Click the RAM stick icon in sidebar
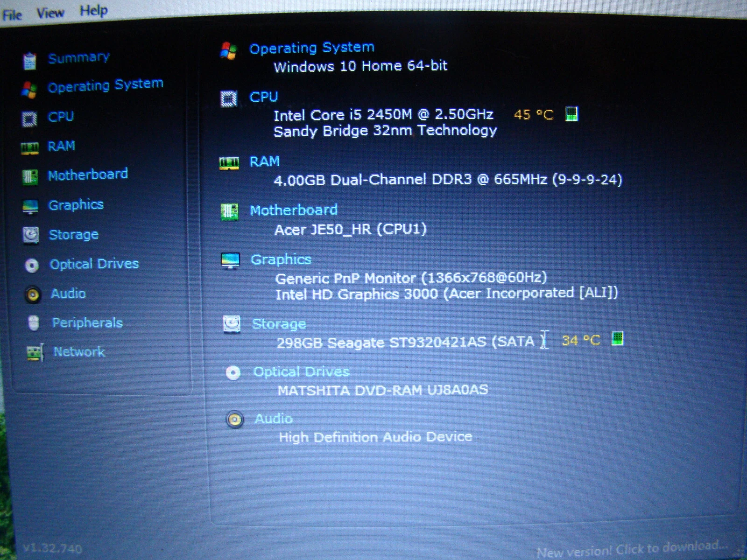Viewport: 747px width, 560px height. 29,148
